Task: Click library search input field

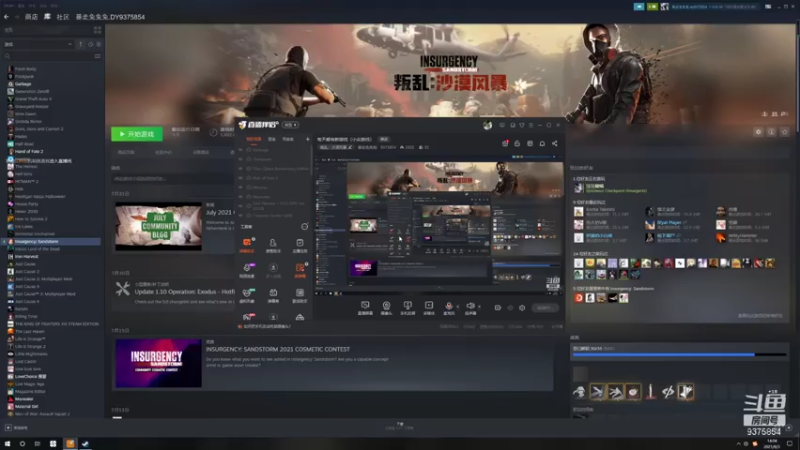Action: point(48,56)
